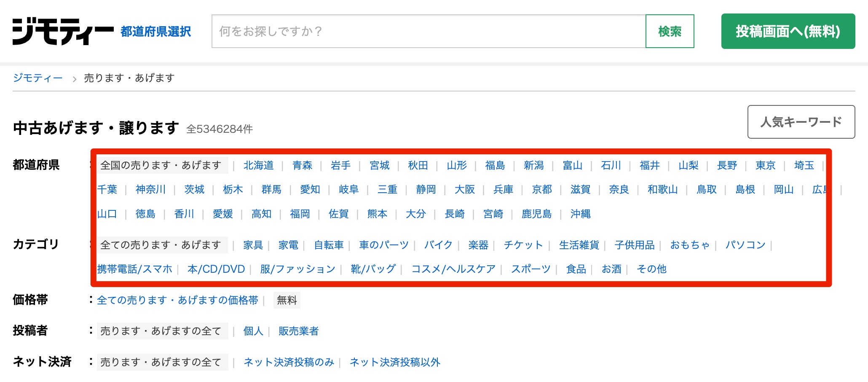
Task: Filter by 北海道 prefecture
Action: click(259, 165)
